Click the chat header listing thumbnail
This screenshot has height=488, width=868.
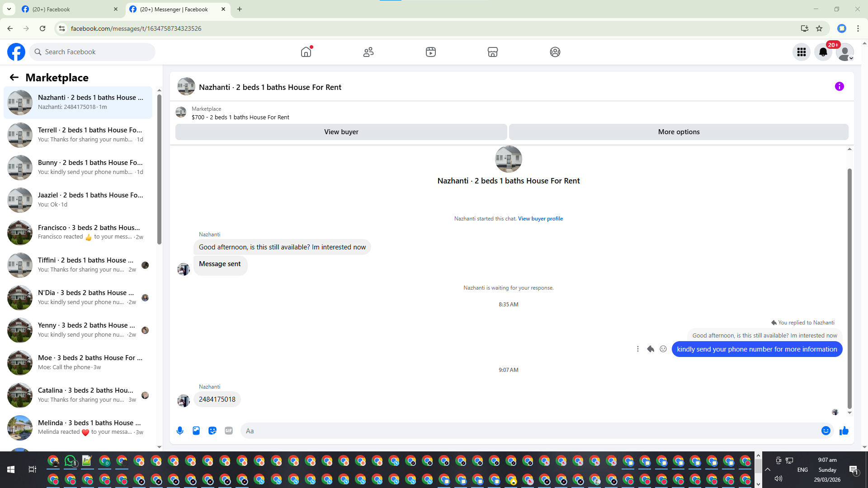[x=186, y=86]
